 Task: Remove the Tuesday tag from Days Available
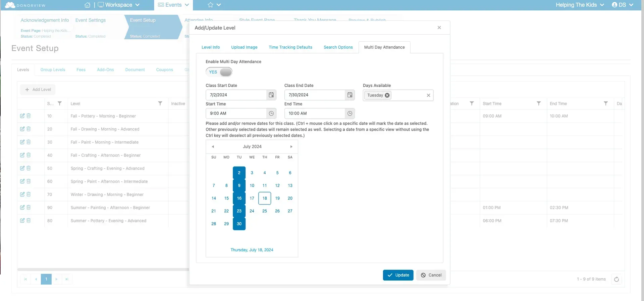(x=387, y=95)
